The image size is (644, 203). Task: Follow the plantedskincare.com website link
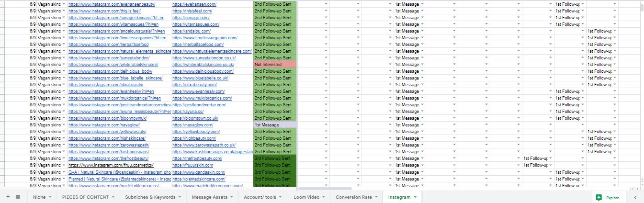tap(199, 179)
